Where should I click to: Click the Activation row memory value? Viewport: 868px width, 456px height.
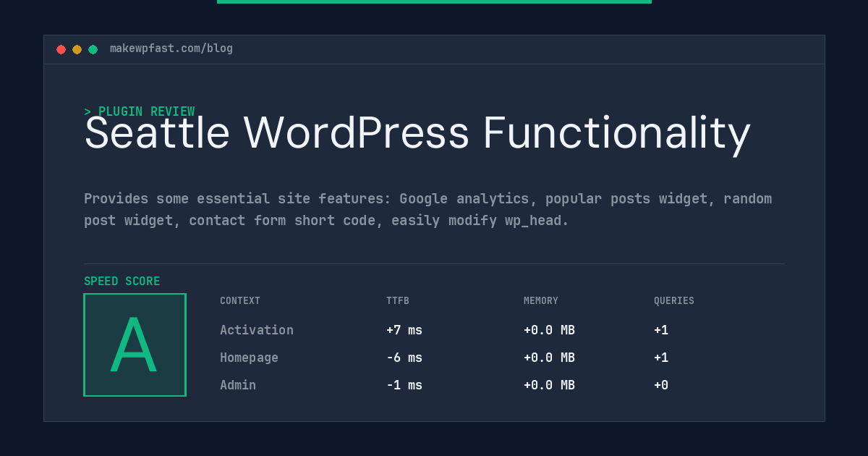549,330
